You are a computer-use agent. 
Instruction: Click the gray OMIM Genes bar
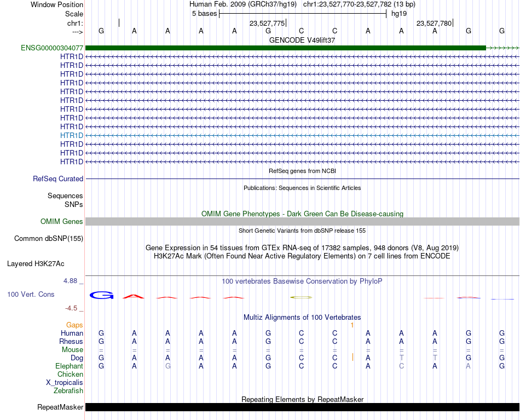[302, 222]
